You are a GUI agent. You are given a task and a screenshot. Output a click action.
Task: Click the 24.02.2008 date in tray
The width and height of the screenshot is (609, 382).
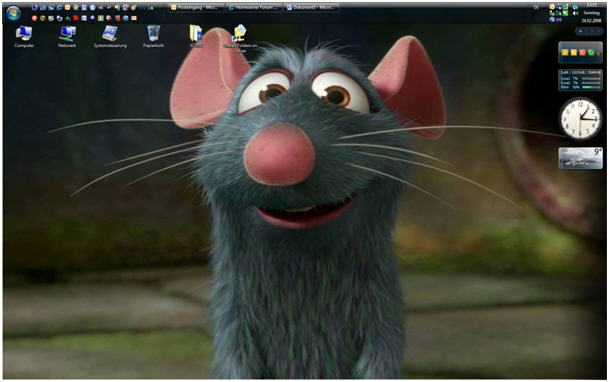tap(592, 21)
